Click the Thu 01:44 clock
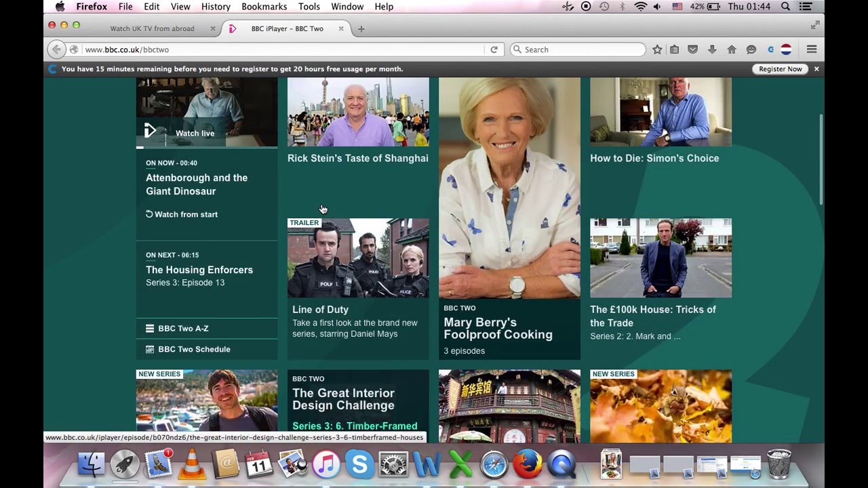The width and height of the screenshot is (868, 488). point(749,6)
